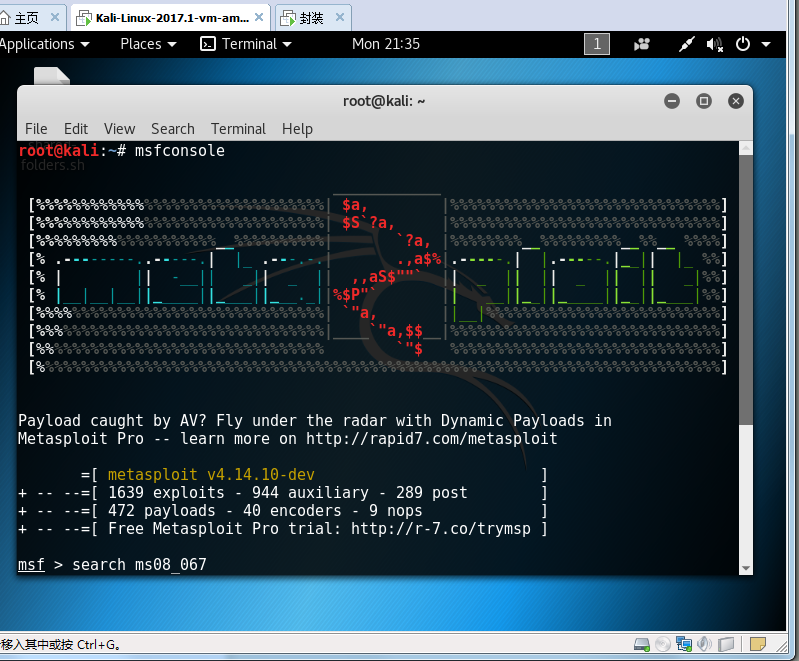Viewport: 799px width, 661px height.
Task: Click the VMware message log note icon
Action: point(758,645)
